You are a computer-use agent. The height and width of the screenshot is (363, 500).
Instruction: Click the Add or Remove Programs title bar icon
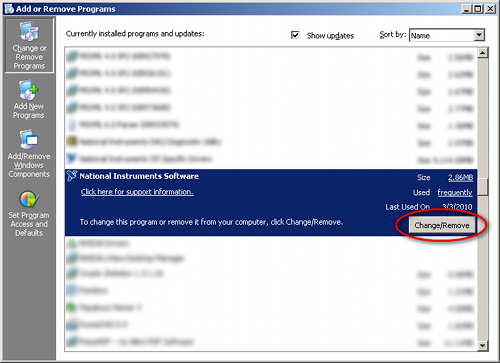point(9,9)
